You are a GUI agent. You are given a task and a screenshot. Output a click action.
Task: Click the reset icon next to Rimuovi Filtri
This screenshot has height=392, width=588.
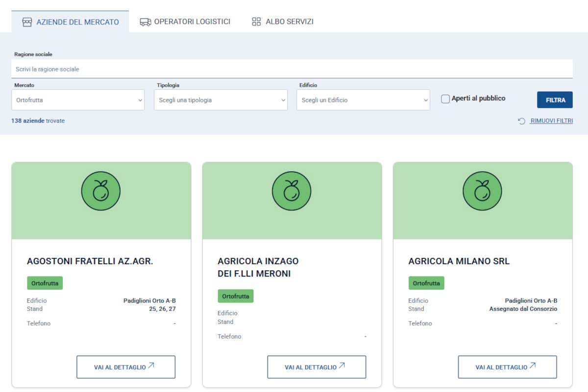click(x=521, y=121)
